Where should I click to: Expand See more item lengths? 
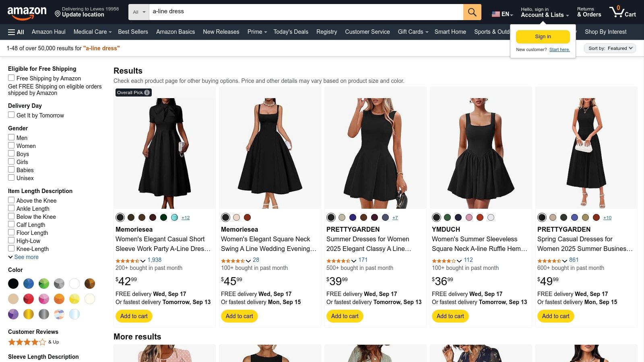tap(23, 257)
